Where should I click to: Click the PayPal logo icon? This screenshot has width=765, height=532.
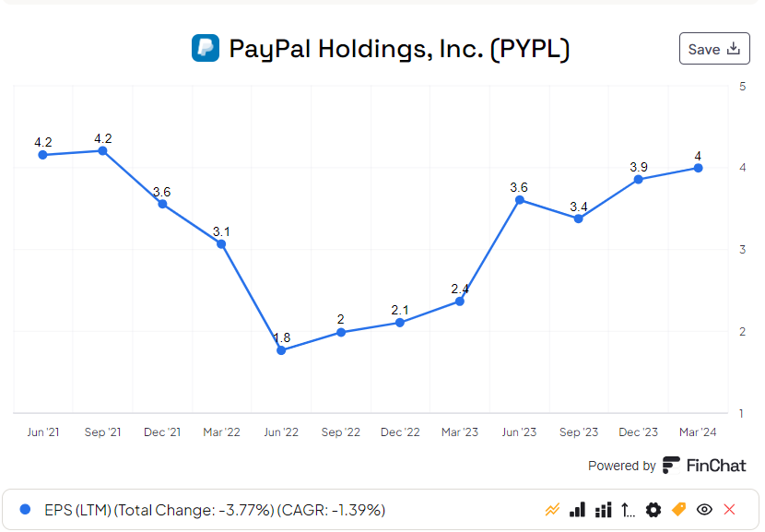[x=205, y=48]
